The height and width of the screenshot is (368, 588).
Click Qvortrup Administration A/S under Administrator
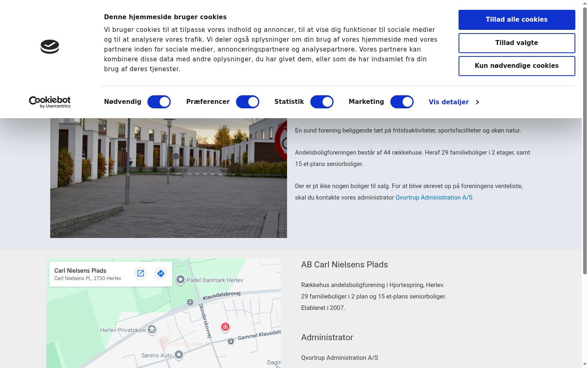pos(340,358)
